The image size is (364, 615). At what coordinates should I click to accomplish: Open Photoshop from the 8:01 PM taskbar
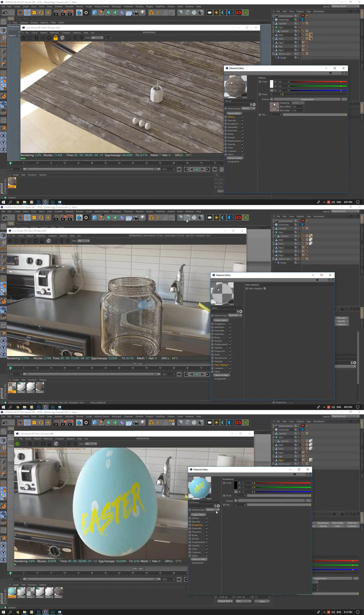pos(38,202)
